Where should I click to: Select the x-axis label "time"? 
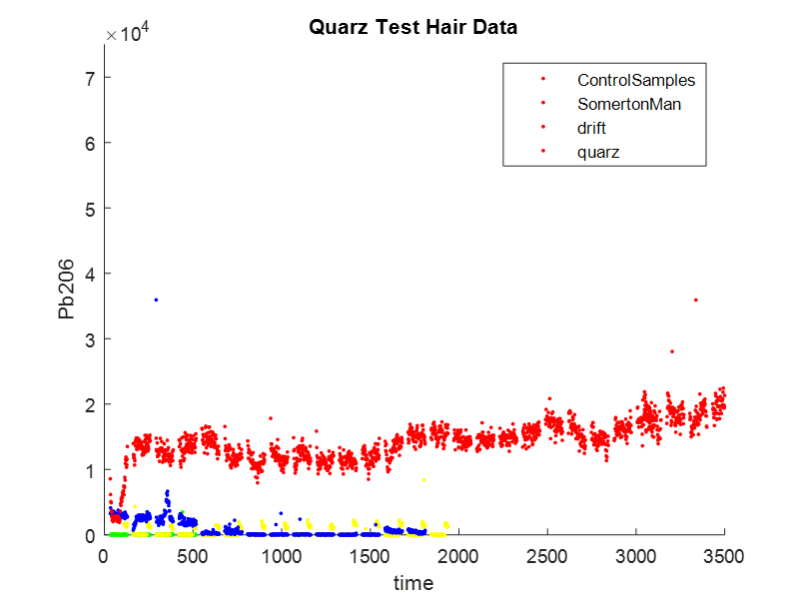click(414, 582)
